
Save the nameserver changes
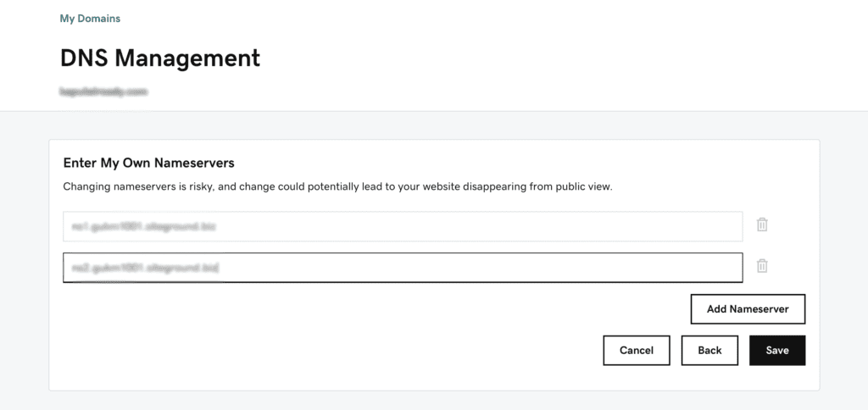[x=777, y=350]
